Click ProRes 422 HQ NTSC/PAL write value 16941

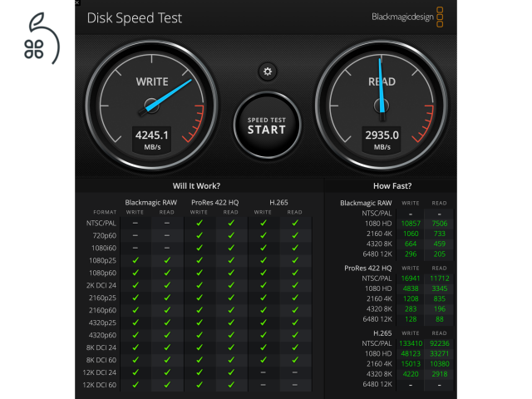pyautogui.click(x=411, y=278)
